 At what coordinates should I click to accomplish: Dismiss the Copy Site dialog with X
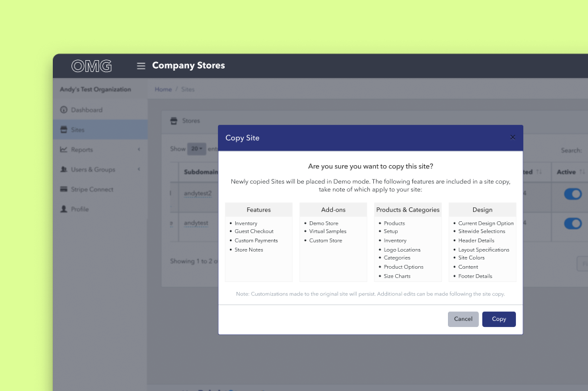point(513,137)
